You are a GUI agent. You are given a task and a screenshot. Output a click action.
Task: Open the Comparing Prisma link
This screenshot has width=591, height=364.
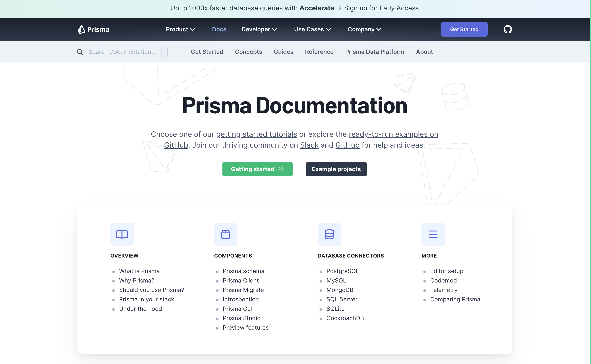pyautogui.click(x=455, y=299)
